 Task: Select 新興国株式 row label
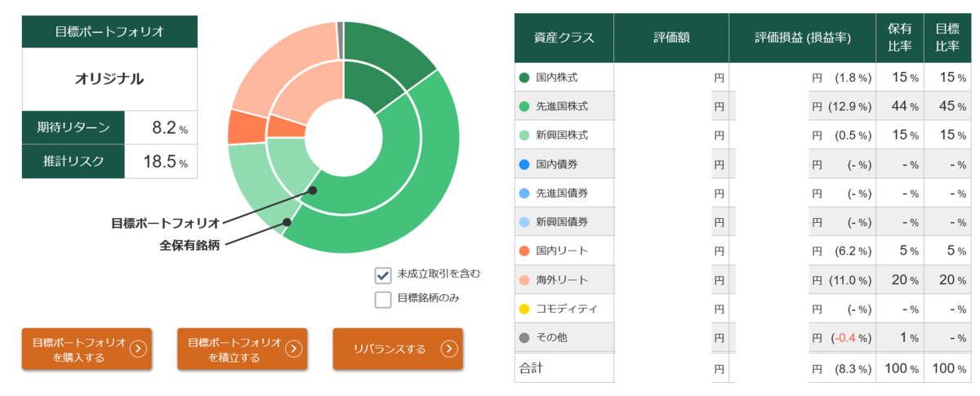(562, 135)
